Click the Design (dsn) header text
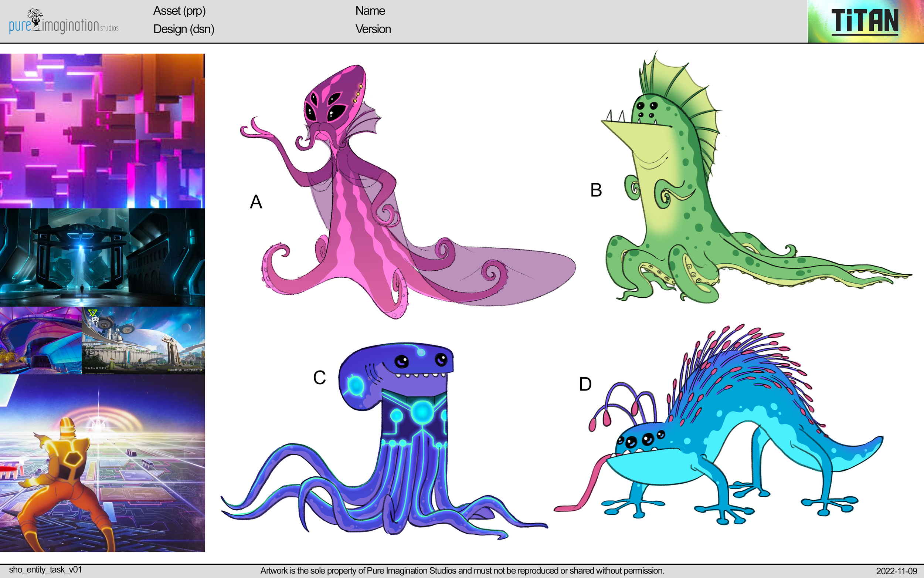This screenshot has width=924, height=578. pos(183,29)
